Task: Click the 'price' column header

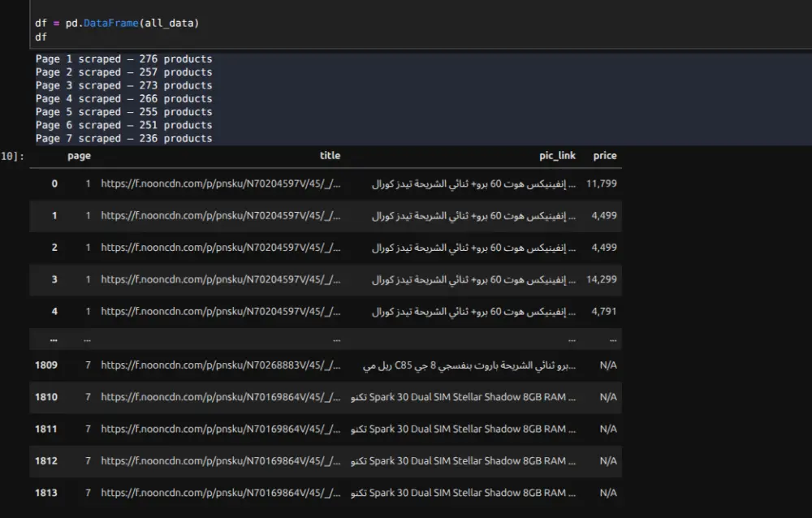Action: point(605,155)
